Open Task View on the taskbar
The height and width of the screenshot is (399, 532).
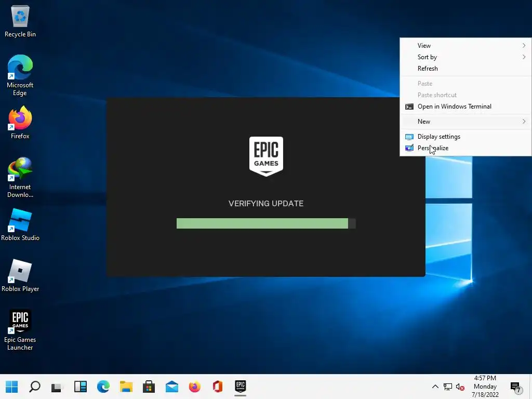57,387
